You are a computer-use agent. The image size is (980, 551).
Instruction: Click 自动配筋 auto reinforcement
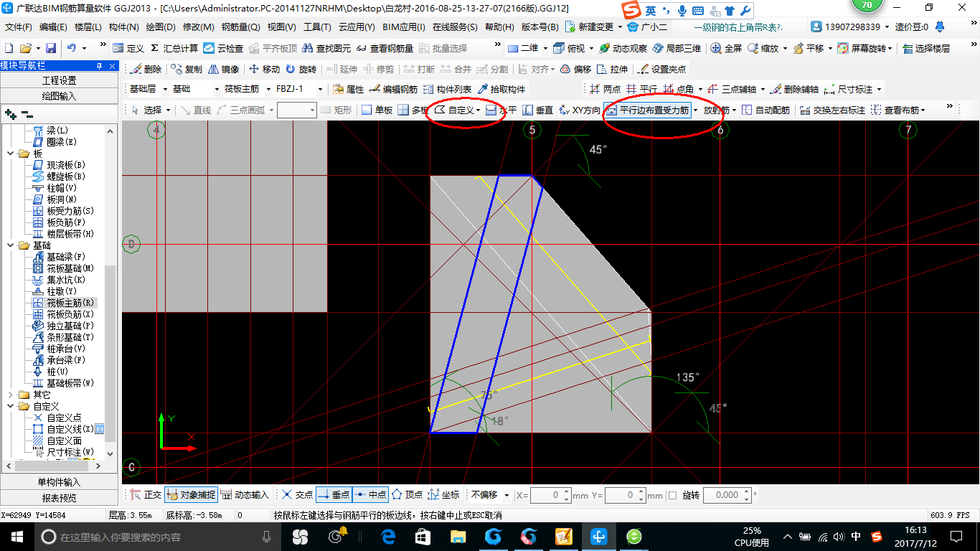(x=766, y=110)
